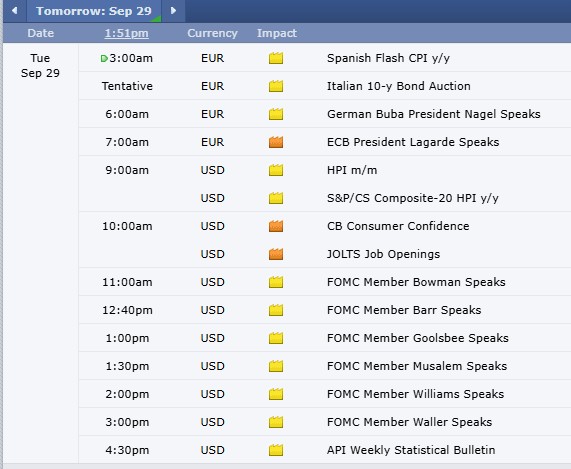Open FOMC Member Goolsbee Speaks event
Screen dimensions: 571x469
[418, 338]
